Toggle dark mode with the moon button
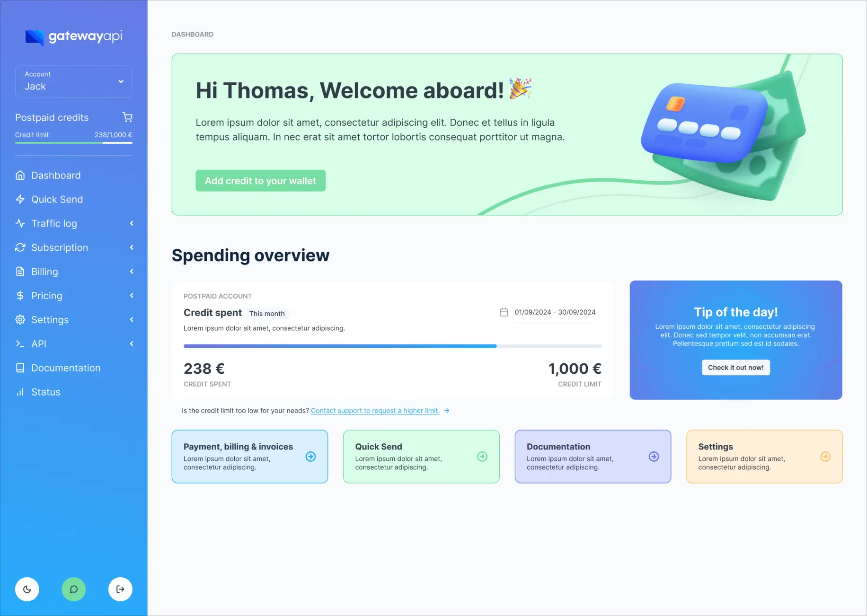Image resolution: width=867 pixels, height=616 pixels. coord(27,589)
